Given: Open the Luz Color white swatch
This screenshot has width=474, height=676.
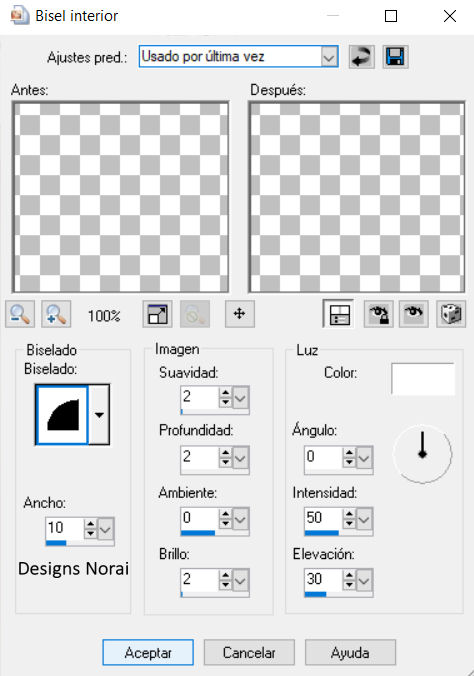Looking at the screenshot, I should point(423,379).
